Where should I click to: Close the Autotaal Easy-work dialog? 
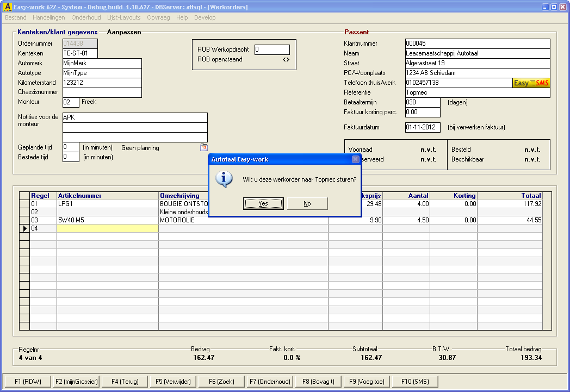[355, 159]
